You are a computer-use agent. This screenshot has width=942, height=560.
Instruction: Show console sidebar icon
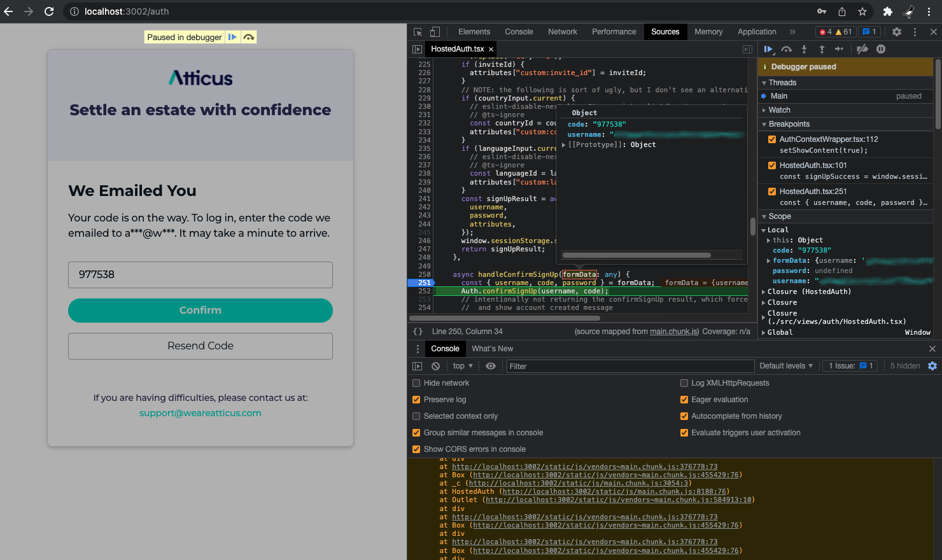[417, 366]
